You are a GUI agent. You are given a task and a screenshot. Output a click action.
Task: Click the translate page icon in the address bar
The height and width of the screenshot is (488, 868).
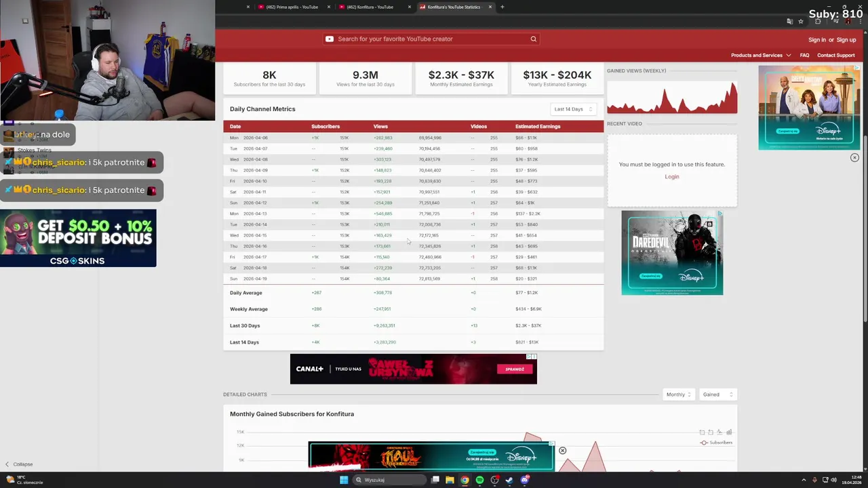(x=790, y=22)
